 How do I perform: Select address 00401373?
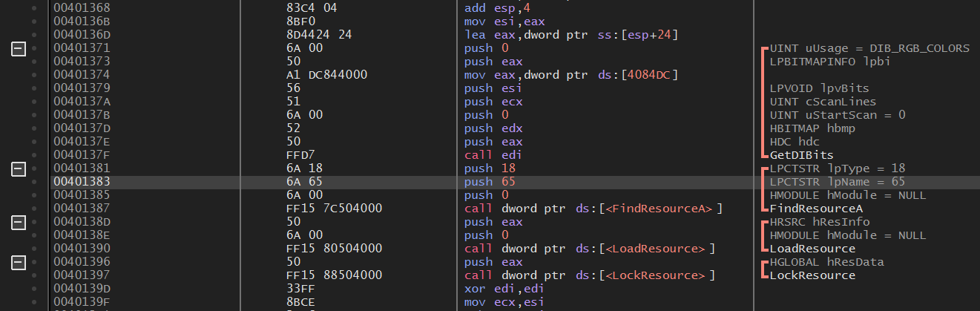point(80,62)
